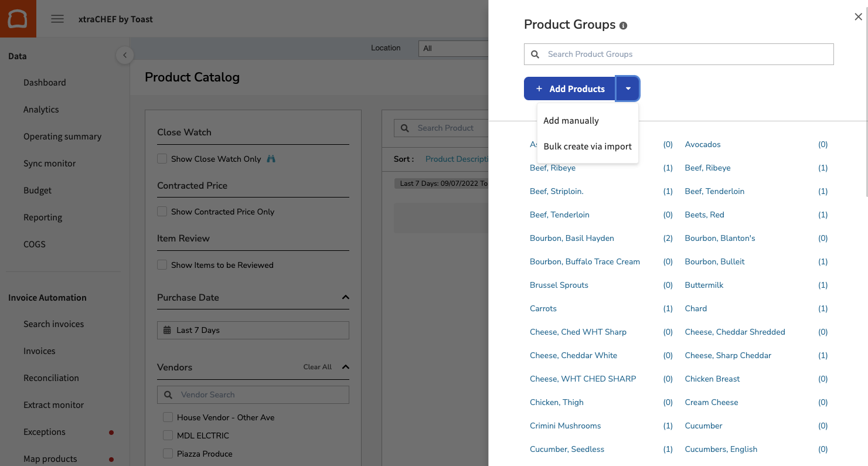Collapse the Vendors filter section

coord(345,366)
